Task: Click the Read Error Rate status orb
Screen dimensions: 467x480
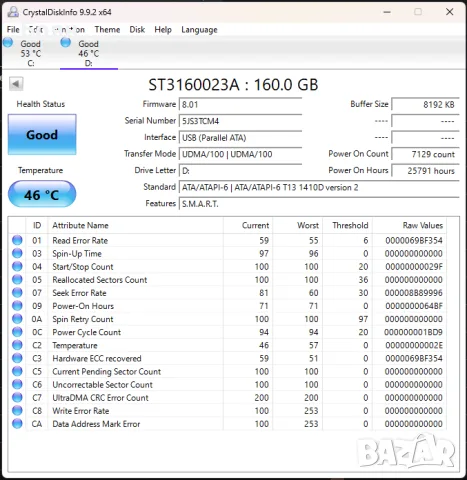Action: [17, 240]
